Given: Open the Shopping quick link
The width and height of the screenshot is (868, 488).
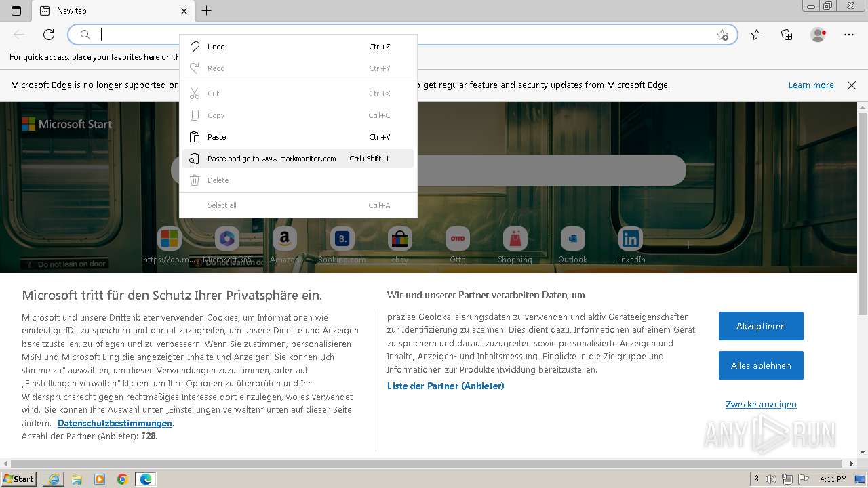Looking at the screenshot, I should [x=515, y=245].
